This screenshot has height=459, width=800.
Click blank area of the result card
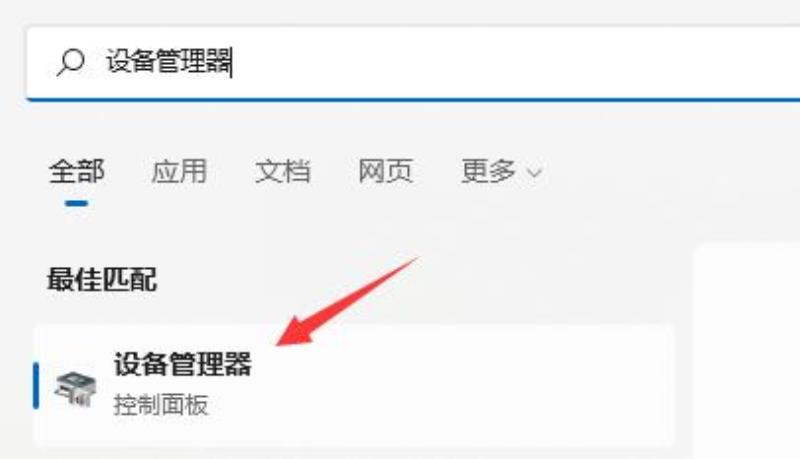pyautogui.click(x=459, y=386)
